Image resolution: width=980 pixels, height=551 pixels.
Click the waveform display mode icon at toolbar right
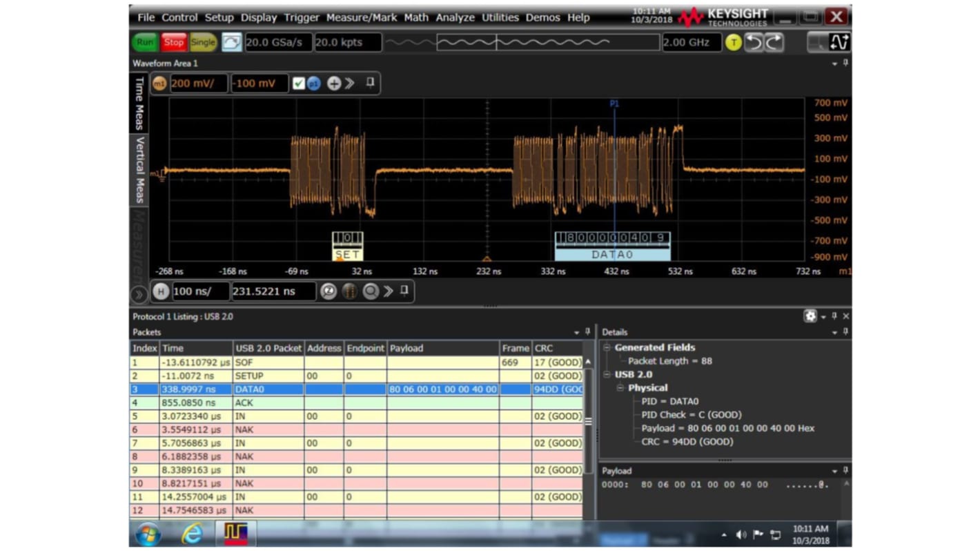pos(839,42)
